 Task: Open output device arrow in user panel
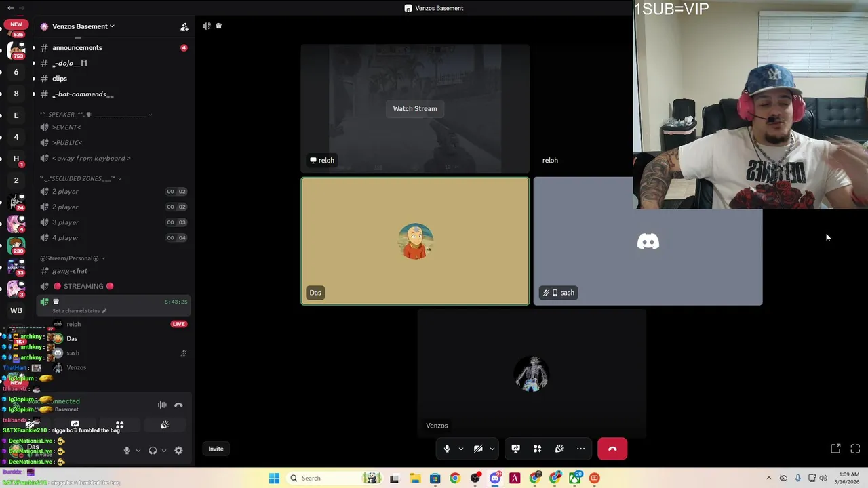pyautogui.click(x=164, y=451)
